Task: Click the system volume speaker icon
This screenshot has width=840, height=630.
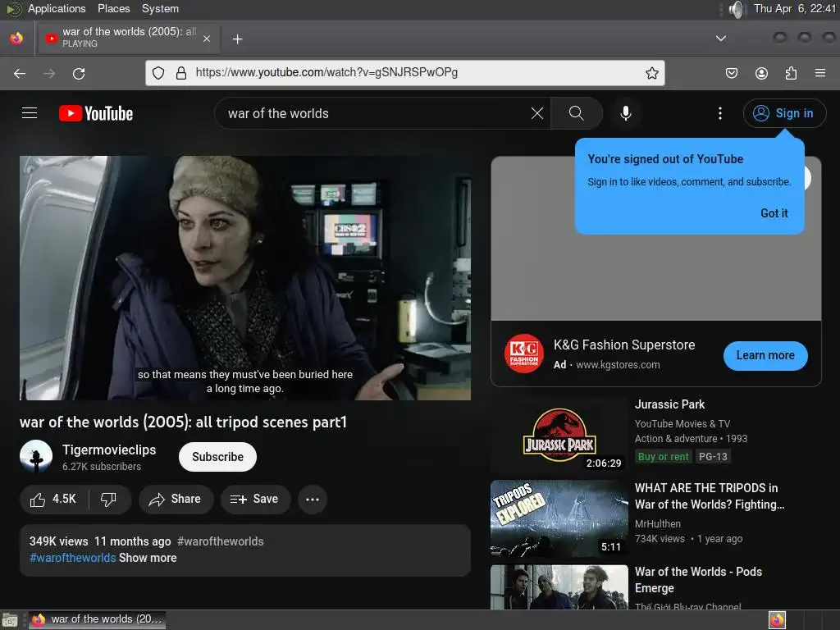Action: coord(737,9)
